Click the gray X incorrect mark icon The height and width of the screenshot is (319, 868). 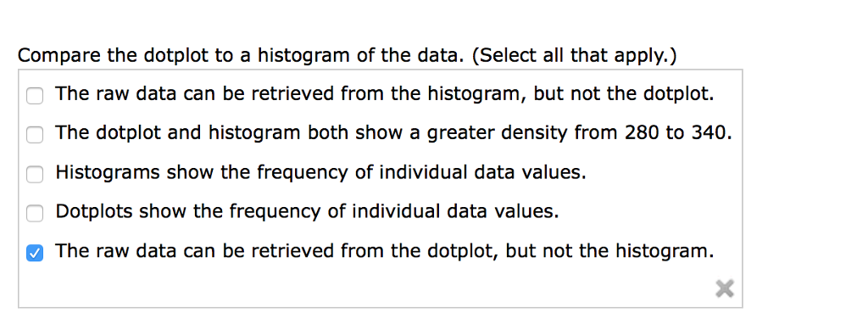[x=725, y=288]
